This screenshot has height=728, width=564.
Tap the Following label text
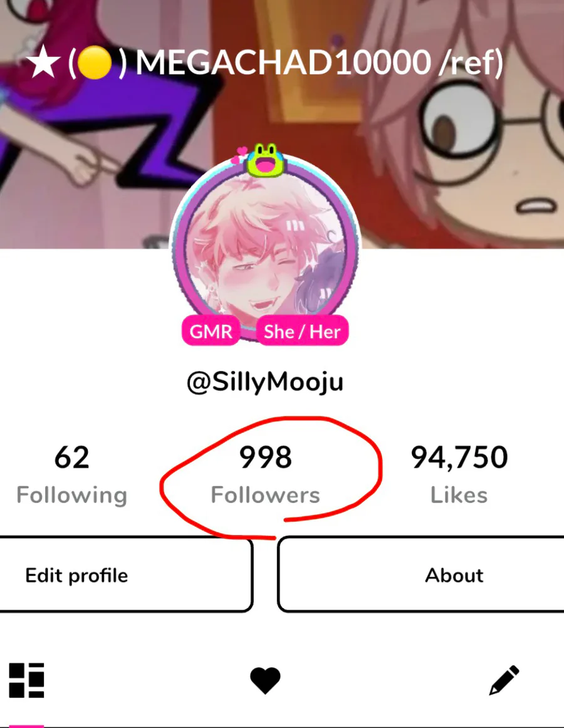[x=71, y=496]
